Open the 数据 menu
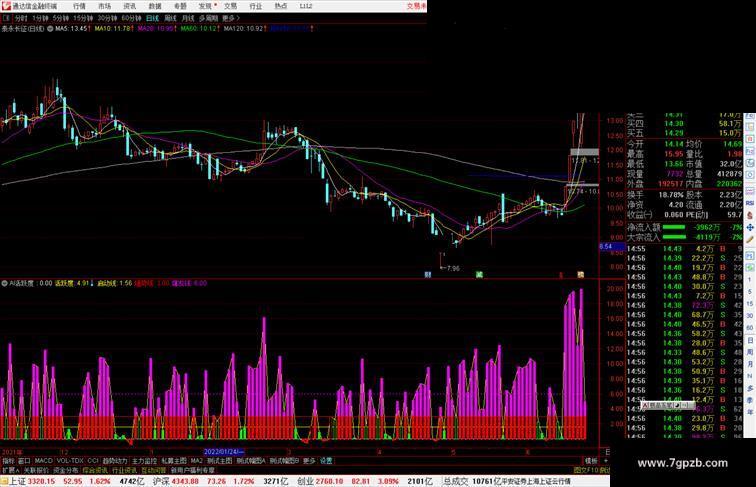The height and width of the screenshot is (487, 756). tap(155, 6)
